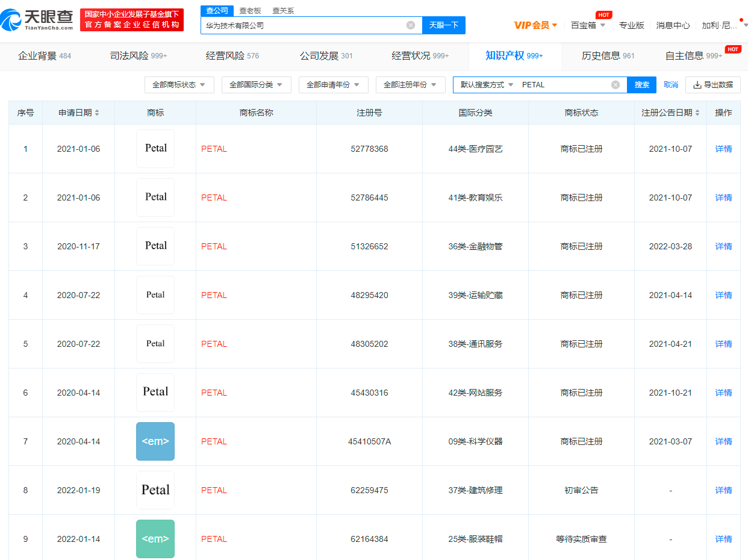
Task: Click the export data download button
Action: coord(713,85)
